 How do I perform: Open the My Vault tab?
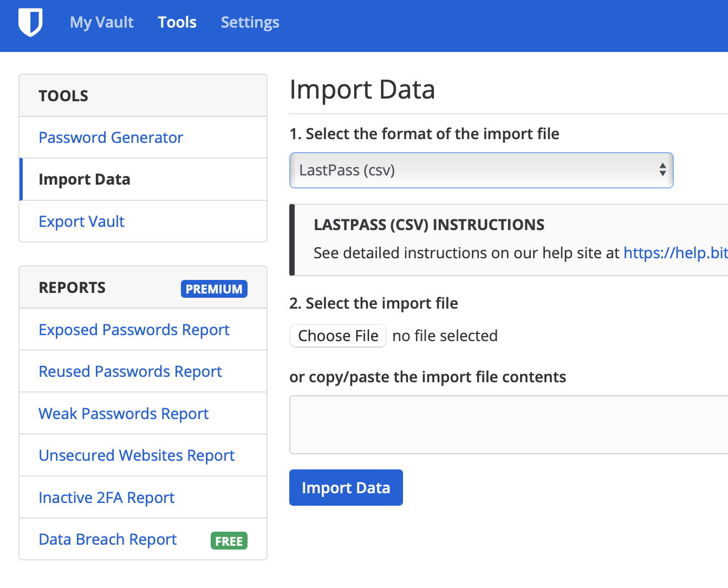(x=102, y=22)
